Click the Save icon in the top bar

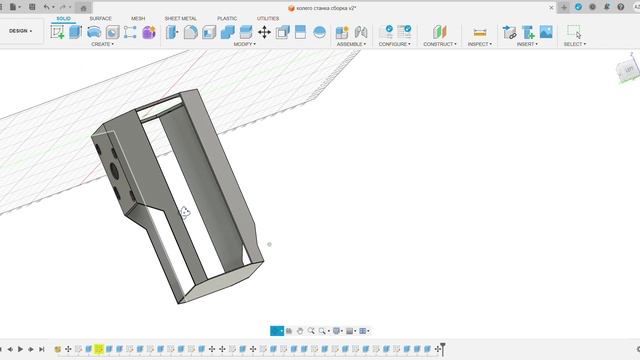click(x=32, y=7)
